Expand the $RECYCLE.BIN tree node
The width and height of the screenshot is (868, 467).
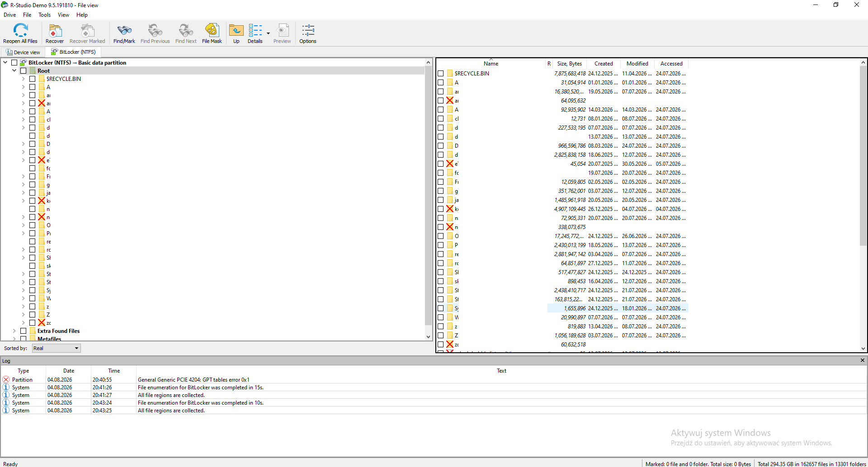[24, 79]
